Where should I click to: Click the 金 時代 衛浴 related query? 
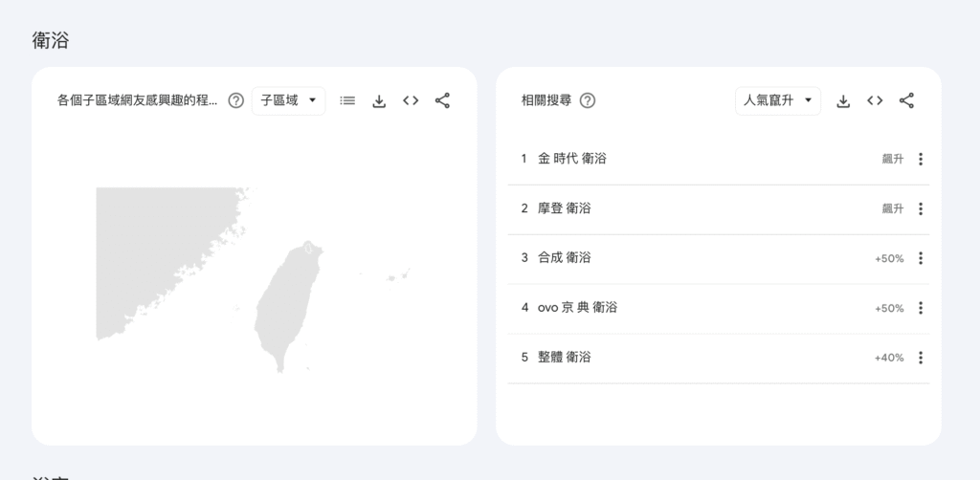click(572, 159)
